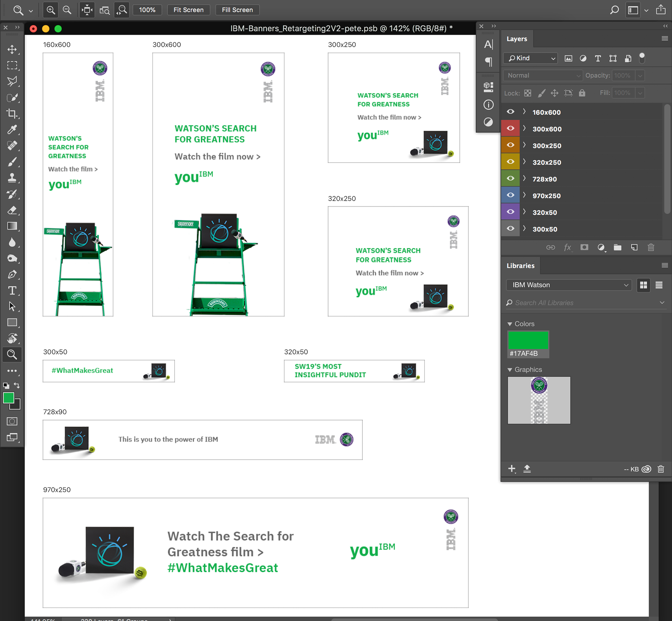
Task: Click the Add layer mask icon
Action: [x=584, y=248]
